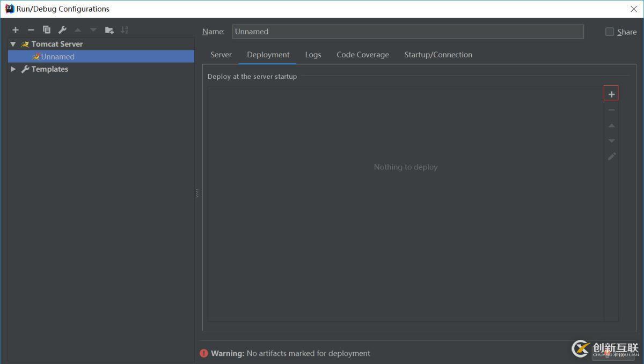Add artifact to deploy using plus button

point(611,94)
